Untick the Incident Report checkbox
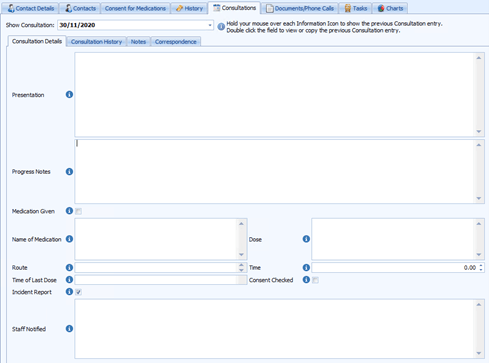Viewport: 489px width, 363px height. (x=79, y=292)
